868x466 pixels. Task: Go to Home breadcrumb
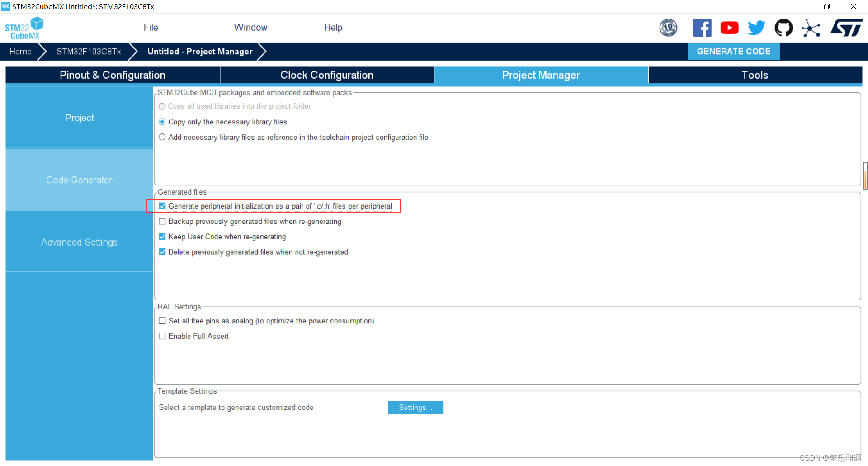20,52
